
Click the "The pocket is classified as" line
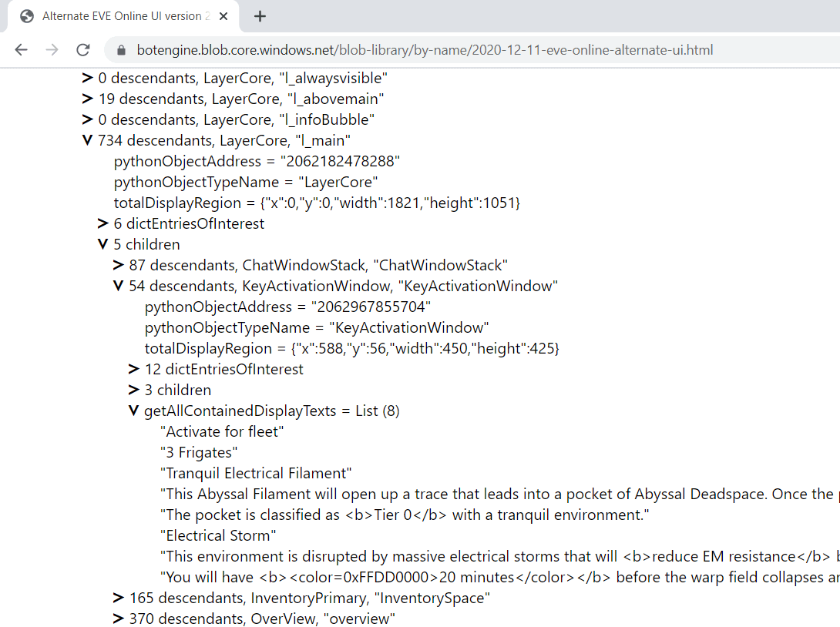tap(405, 515)
